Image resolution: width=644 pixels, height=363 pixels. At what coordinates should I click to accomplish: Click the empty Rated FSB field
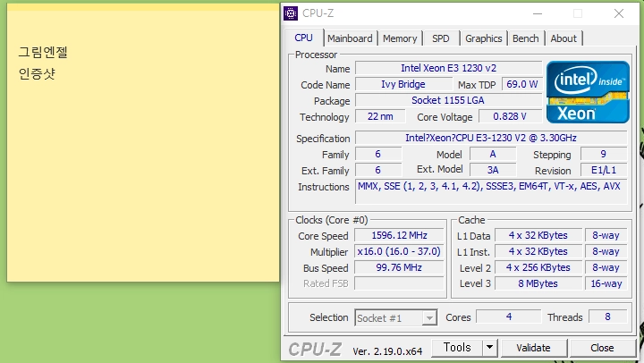[399, 283]
